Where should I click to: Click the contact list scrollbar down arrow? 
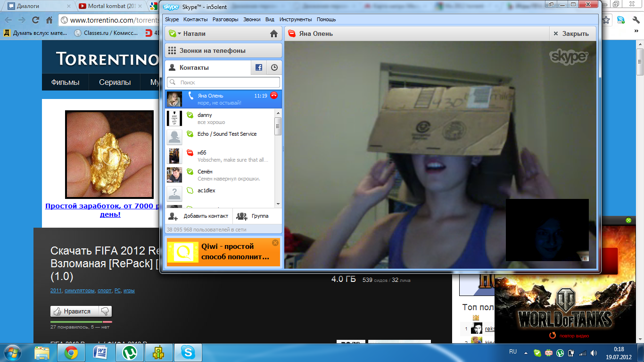point(278,204)
